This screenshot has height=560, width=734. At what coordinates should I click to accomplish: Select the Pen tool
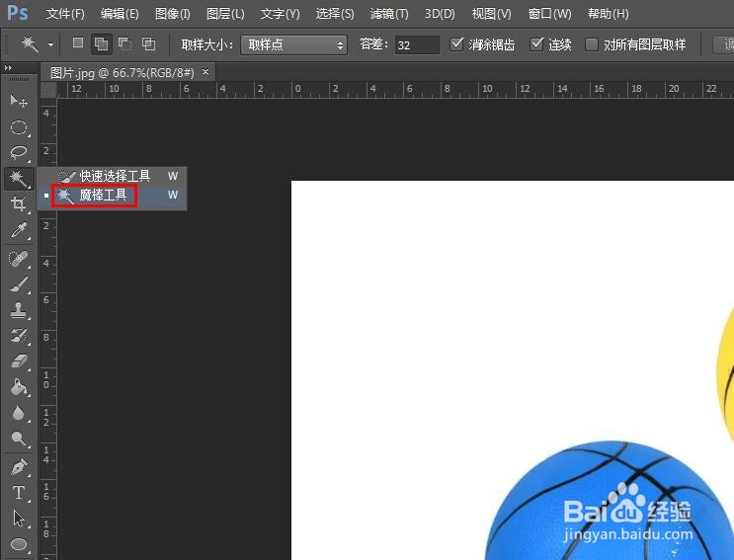pos(19,467)
